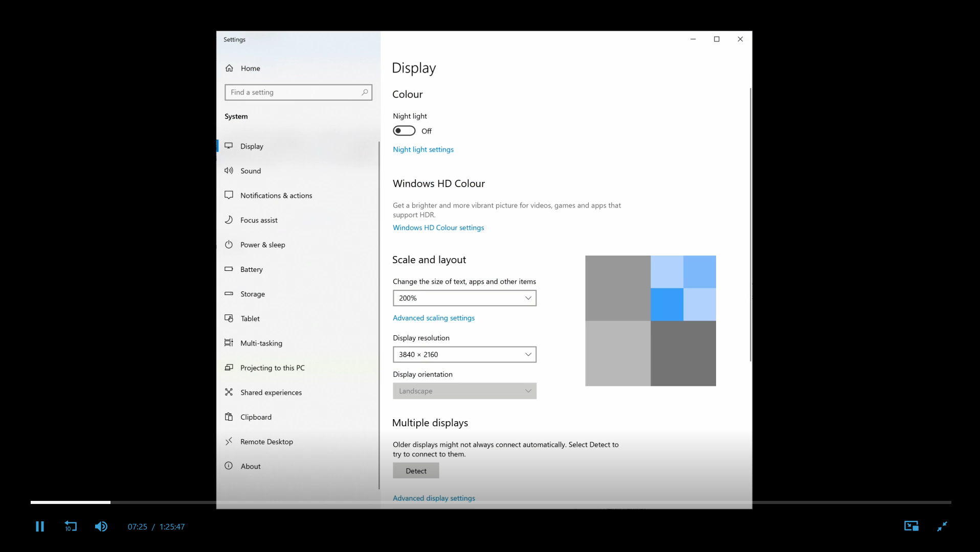This screenshot has height=552, width=980.
Task: Click the Find a setting search box
Action: [x=298, y=92]
